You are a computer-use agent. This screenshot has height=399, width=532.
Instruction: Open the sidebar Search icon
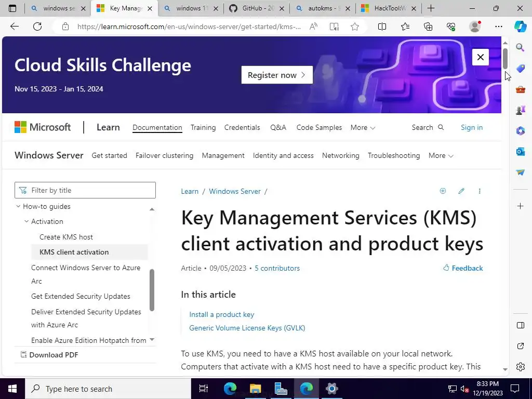pyautogui.click(x=520, y=47)
